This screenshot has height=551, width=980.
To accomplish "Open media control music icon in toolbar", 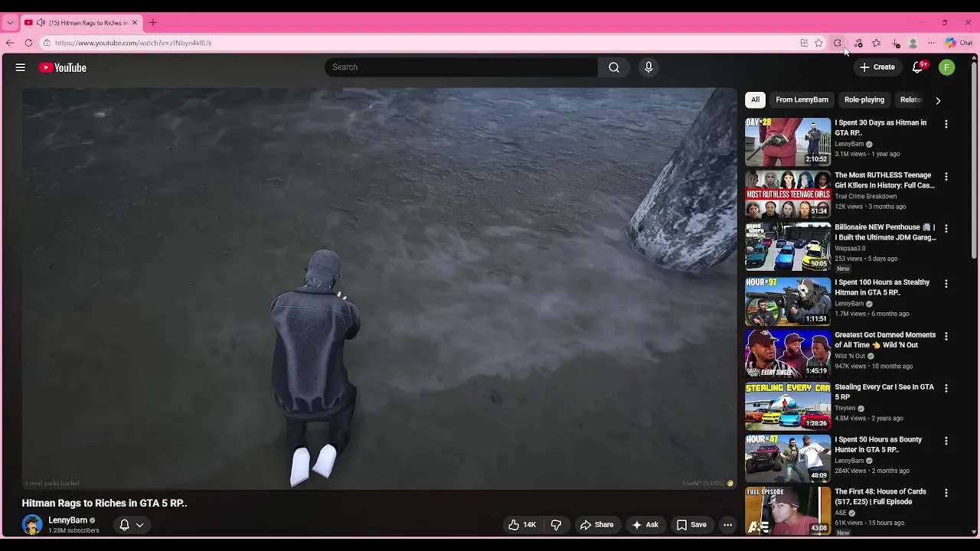I will [858, 43].
